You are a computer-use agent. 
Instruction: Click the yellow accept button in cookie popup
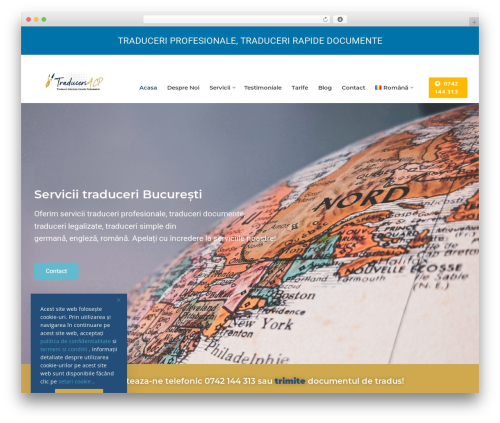79,391
